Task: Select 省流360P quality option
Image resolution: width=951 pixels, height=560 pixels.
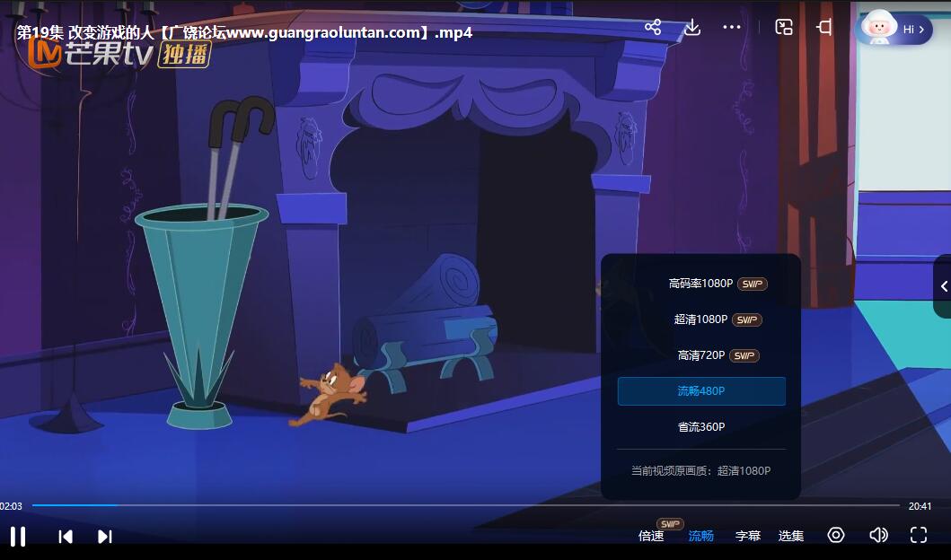Action: point(701,426)
